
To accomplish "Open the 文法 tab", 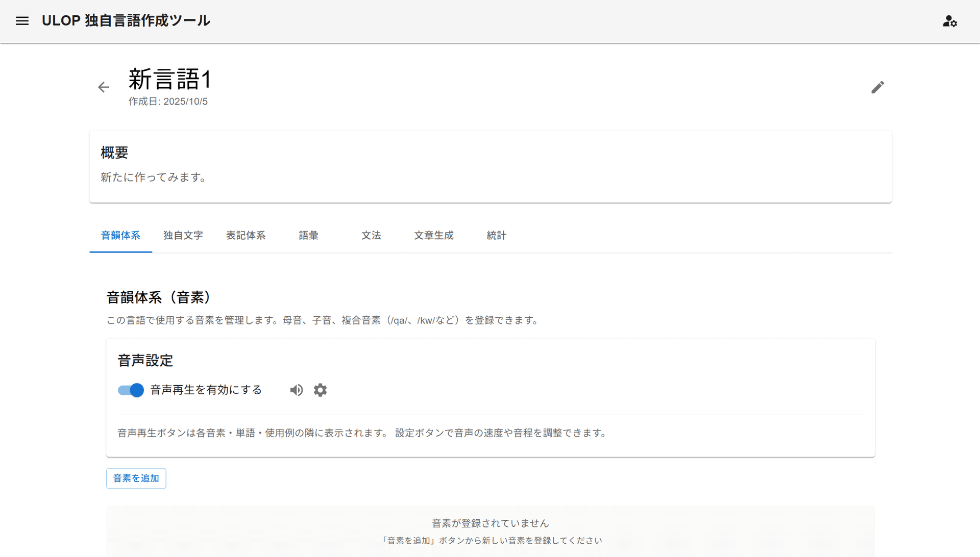I will (371, 236).
